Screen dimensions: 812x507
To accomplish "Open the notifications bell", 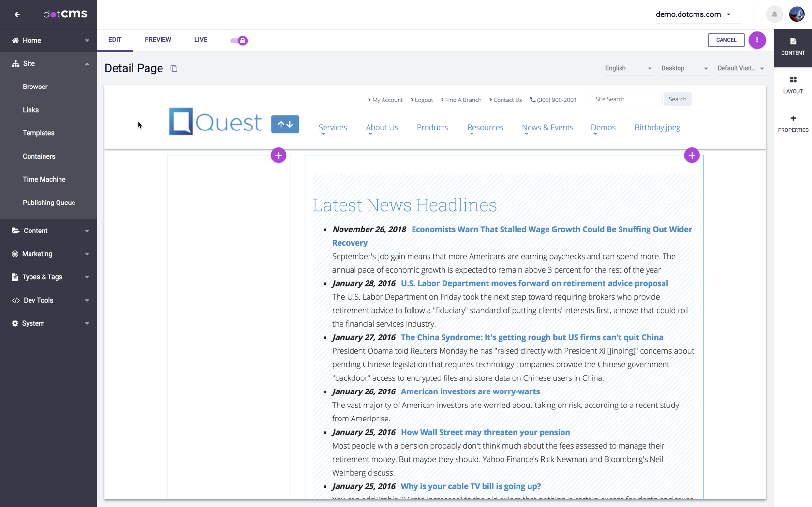I will click(774, 14).
